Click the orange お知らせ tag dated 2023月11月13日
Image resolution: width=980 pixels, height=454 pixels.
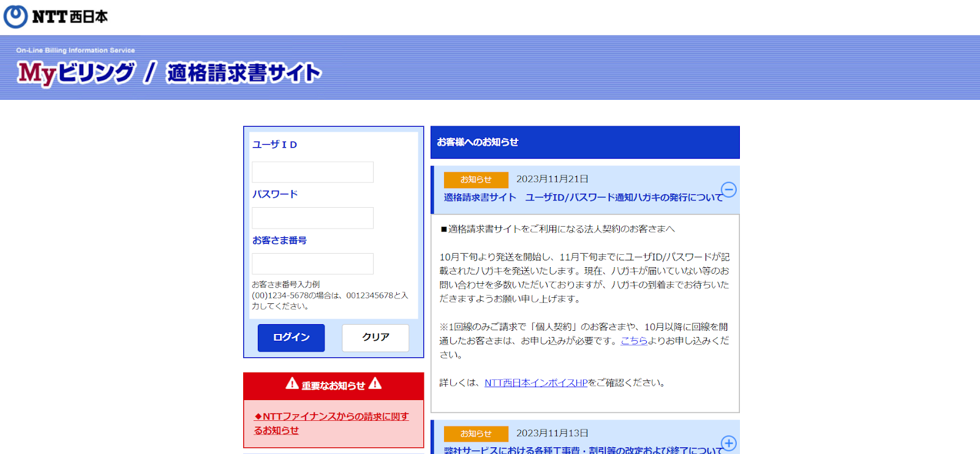(476, 434)
